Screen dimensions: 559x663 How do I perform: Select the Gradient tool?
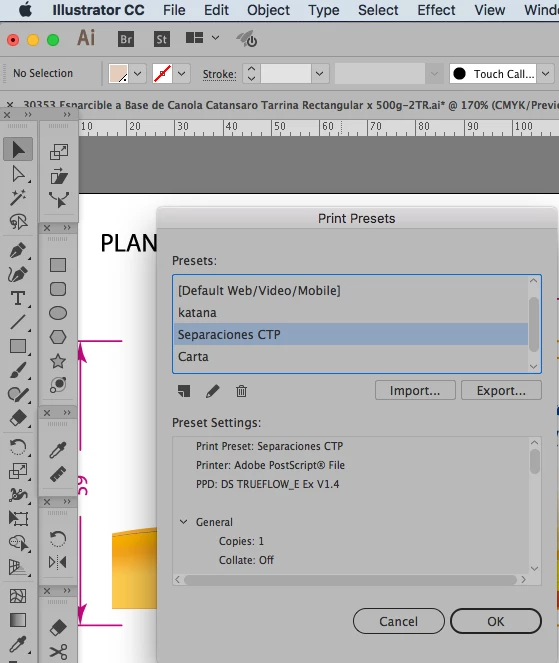point(18,620)
